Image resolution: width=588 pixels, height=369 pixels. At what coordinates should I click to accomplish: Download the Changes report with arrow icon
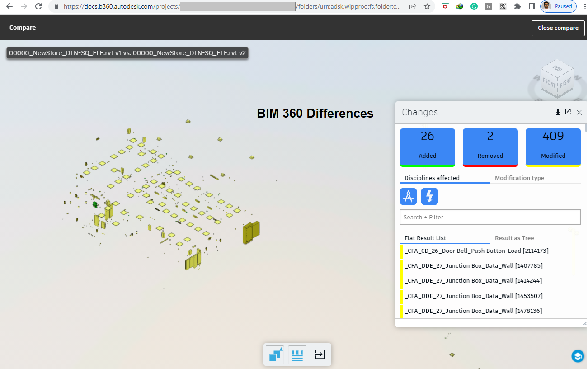(x=558, y=112)
